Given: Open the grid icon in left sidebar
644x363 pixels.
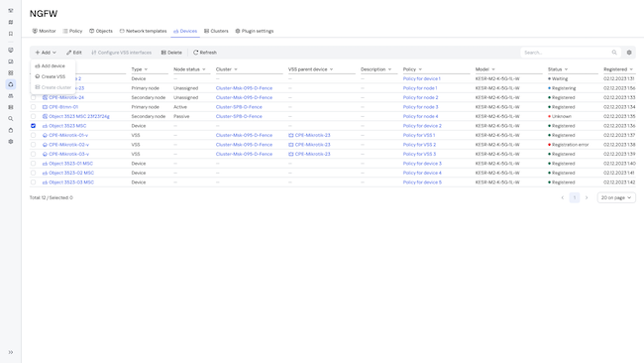Looking at the screenshot, I should pos(11,72).
